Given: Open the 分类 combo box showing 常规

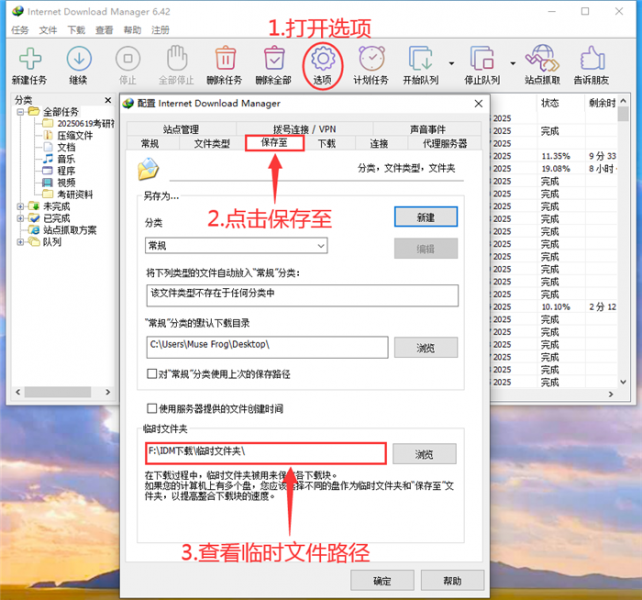Looking at the screenshot, I should (x=236, y=246).
